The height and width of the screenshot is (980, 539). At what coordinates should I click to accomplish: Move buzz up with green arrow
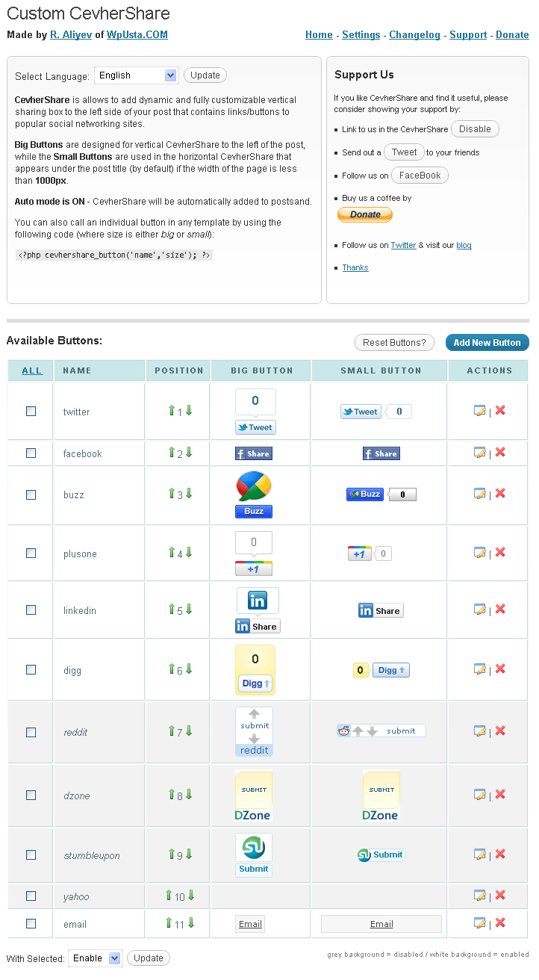[x=171, y=494]
